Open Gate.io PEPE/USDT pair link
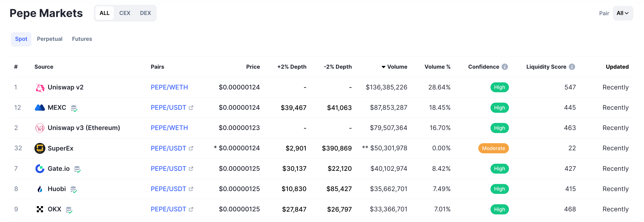The height and width of the screenshot is (222, 644). [168, 169]
